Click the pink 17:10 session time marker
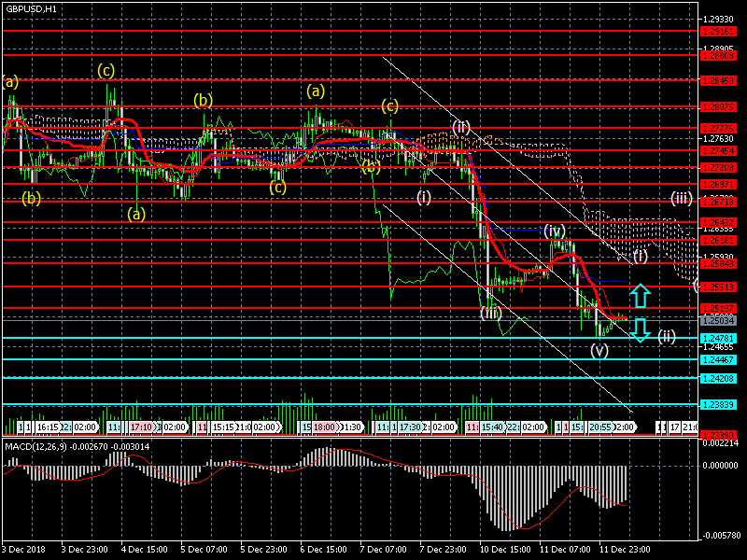The image size is (747, 560). pyautogui.click(x=142, y=427)
